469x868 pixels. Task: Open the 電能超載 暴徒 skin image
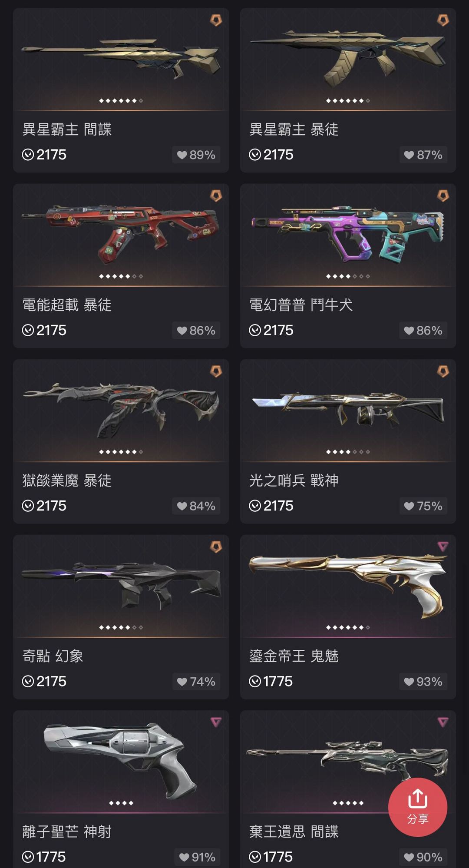121,235
